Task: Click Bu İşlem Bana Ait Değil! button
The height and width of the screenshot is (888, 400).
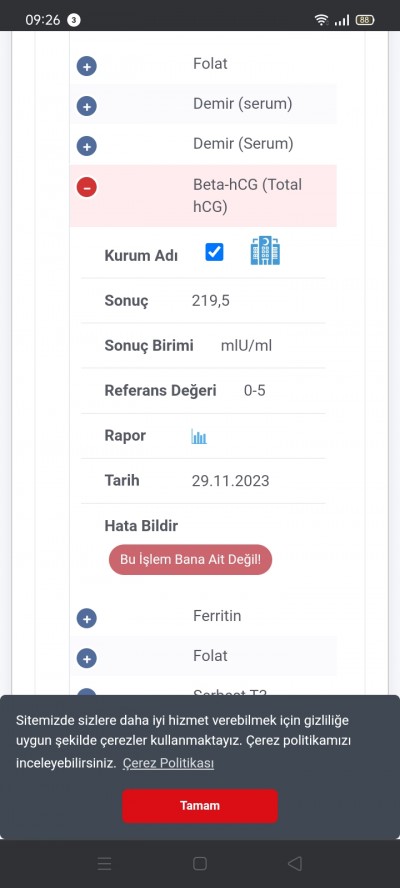Action: [x=190, y=560]
